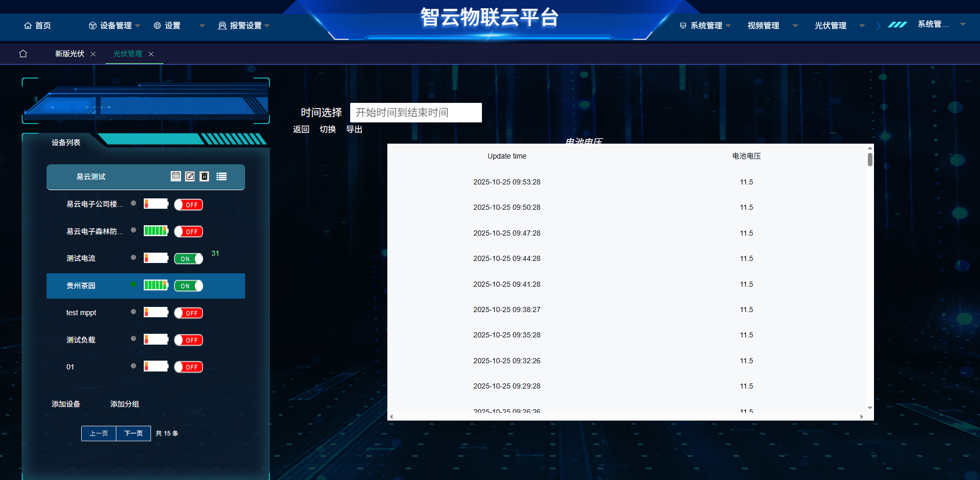The image size is (980, 480).
Task: Click the battery level icon for 贵州茶园
Action: 156,285
